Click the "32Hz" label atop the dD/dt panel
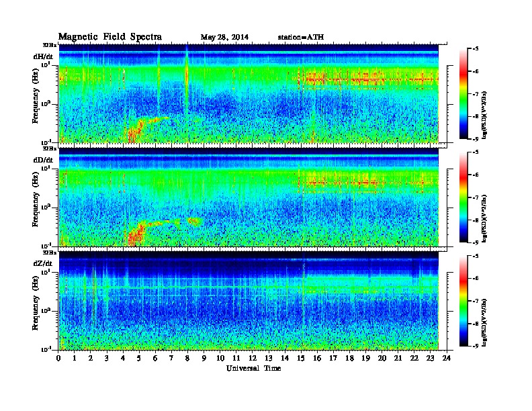The image size is (532, 411). tap(50, 148)
